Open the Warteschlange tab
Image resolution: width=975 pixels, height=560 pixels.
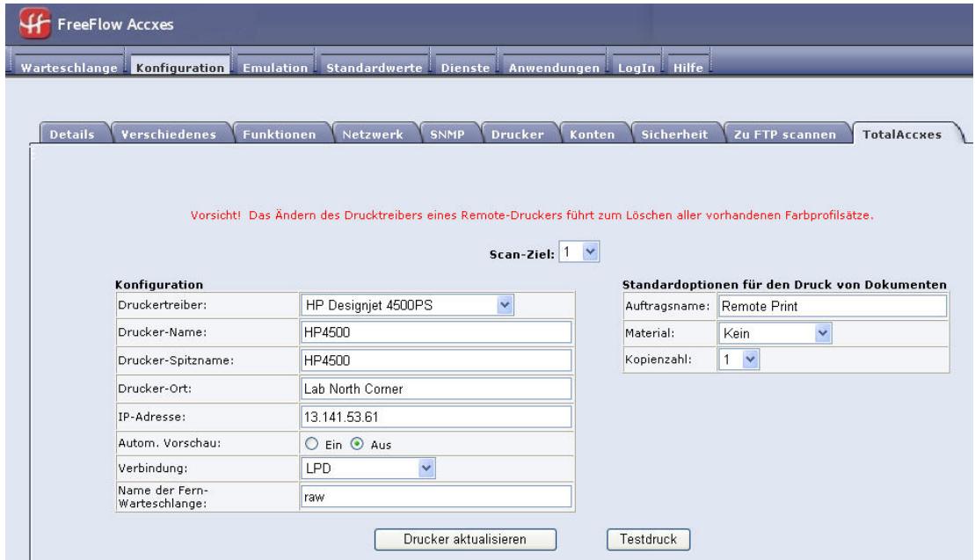(69, 67)
